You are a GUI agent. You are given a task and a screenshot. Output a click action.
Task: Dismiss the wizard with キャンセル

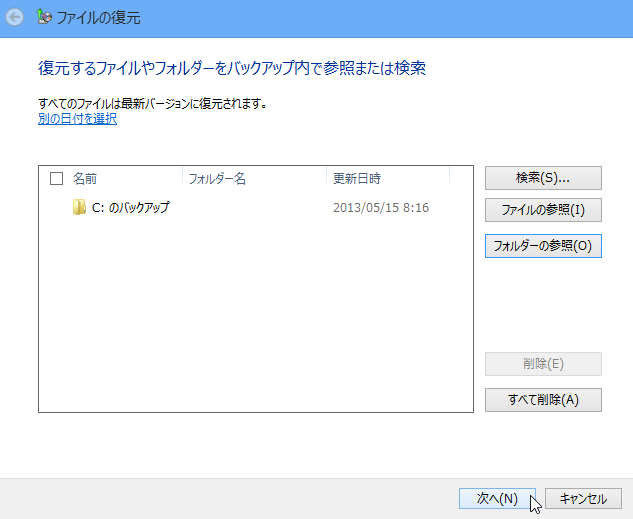(583, 498)
